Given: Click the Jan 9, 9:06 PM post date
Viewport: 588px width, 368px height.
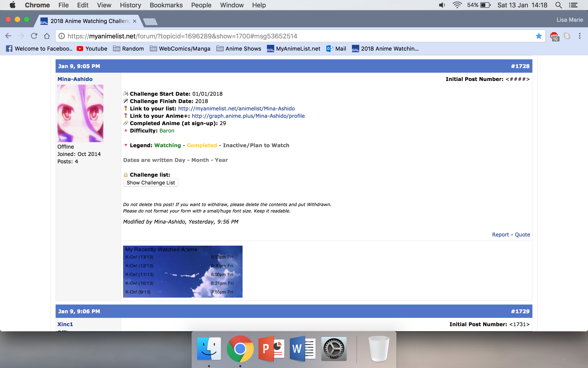Looking at the screenshot, I should (x=79, y=311).
